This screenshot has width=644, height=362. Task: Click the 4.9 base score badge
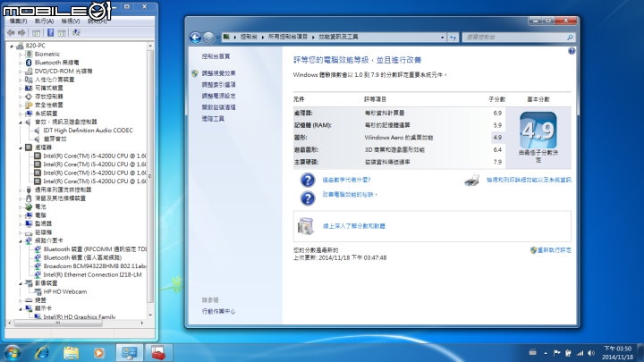click(x=538, y=130)
